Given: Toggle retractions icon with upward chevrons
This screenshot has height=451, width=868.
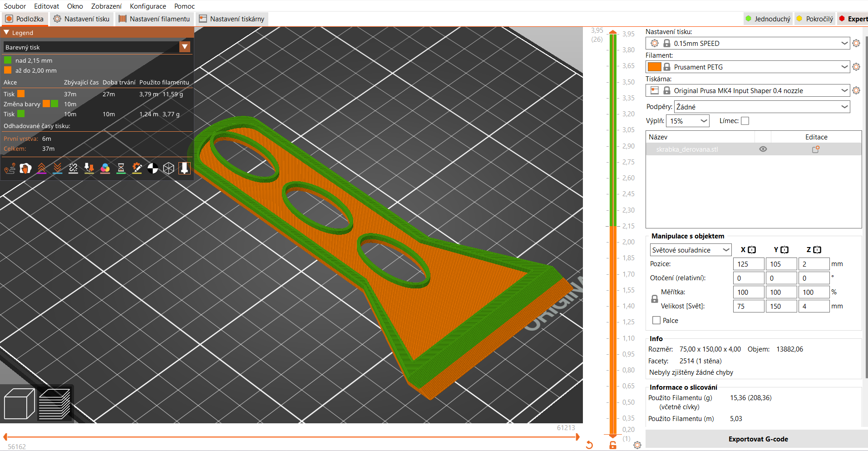Looking at the screenshot, I should coord(41,169).
